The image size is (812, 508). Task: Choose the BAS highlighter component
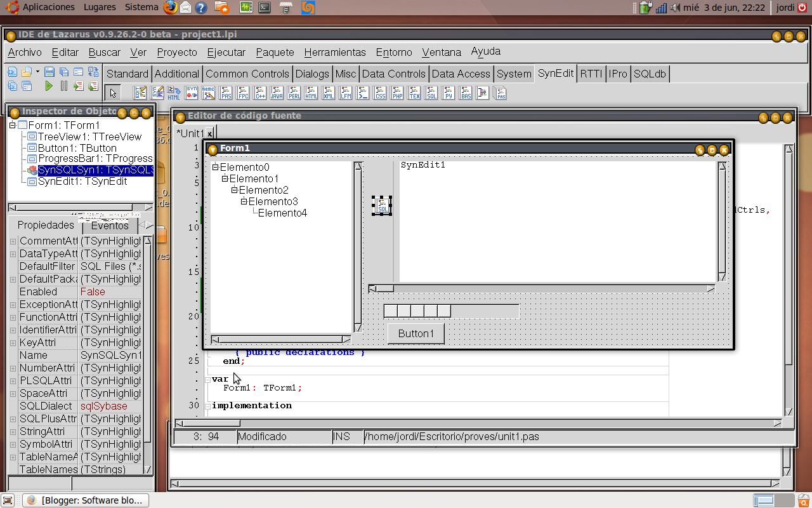point(466,93)
